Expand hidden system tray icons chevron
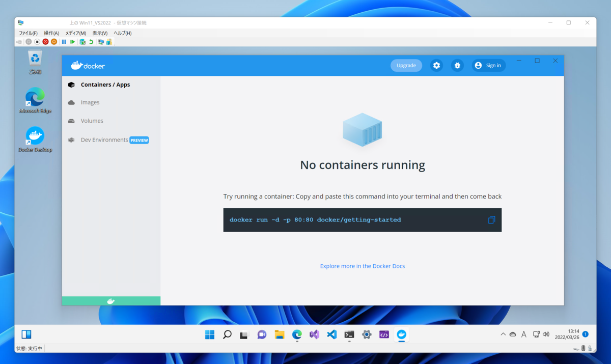The height and width of the screenshot is (364, 611). tap(502, 334)
